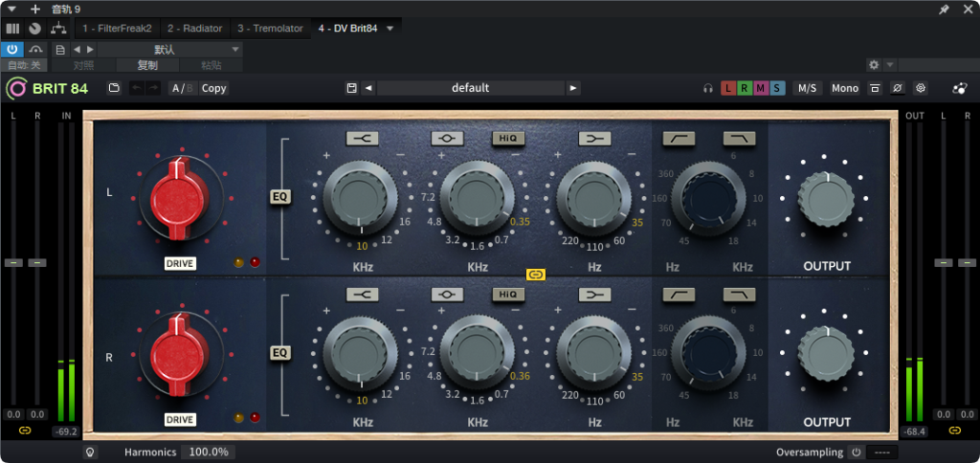Viewport: 980px width, 463px height.
Task: Click the sidechain routing icon
Action: coord(58,29)
